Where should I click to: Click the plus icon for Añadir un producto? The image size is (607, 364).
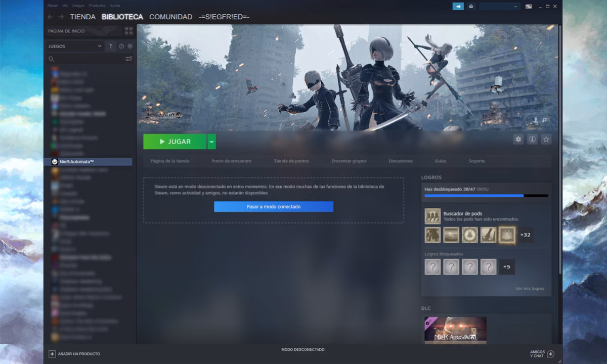coord(52,354)
